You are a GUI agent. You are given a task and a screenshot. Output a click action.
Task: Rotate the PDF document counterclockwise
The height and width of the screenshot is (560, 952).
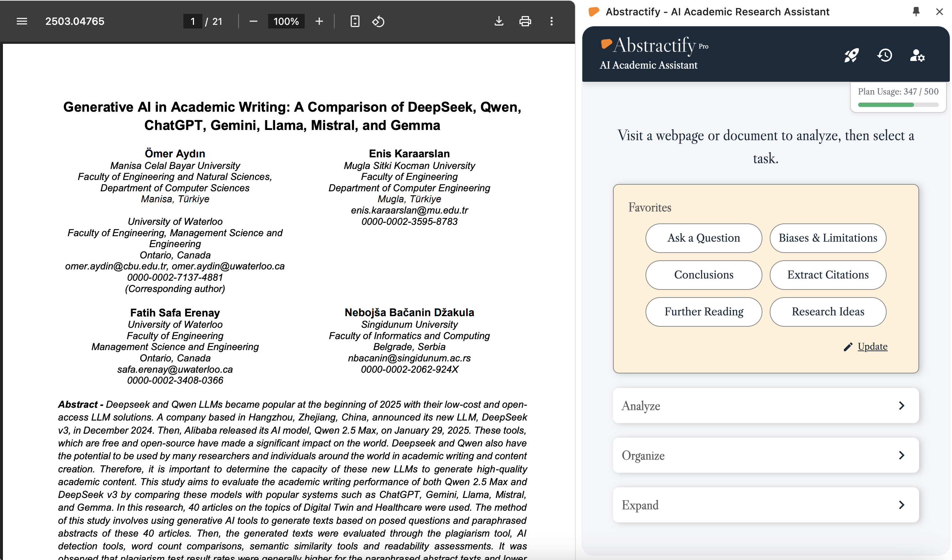(x=378, y=22)
